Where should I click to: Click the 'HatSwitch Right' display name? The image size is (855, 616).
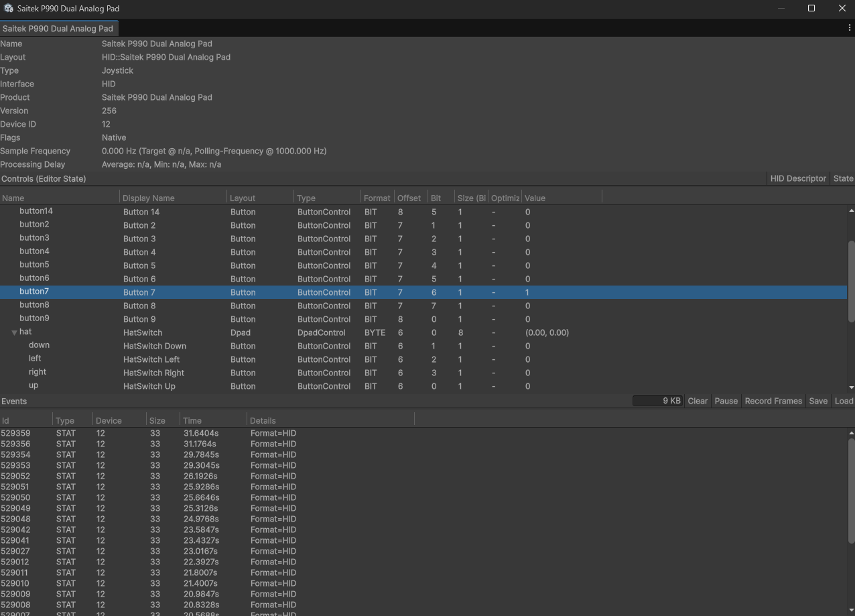pos(153,373)
